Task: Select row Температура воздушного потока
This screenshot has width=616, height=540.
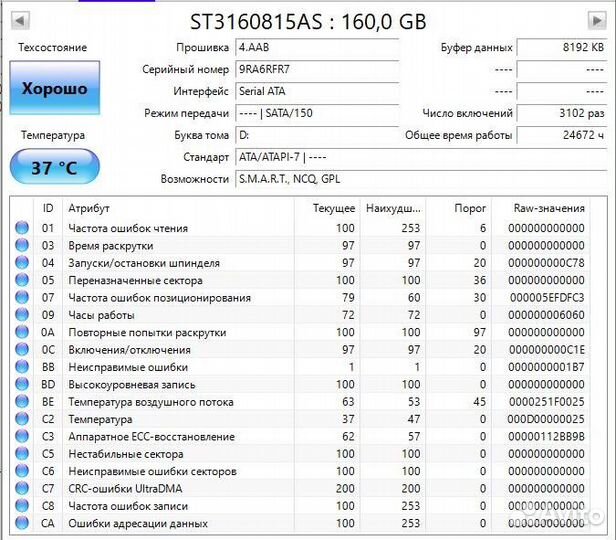Action: pyautogui.click(x=301, y=402)
